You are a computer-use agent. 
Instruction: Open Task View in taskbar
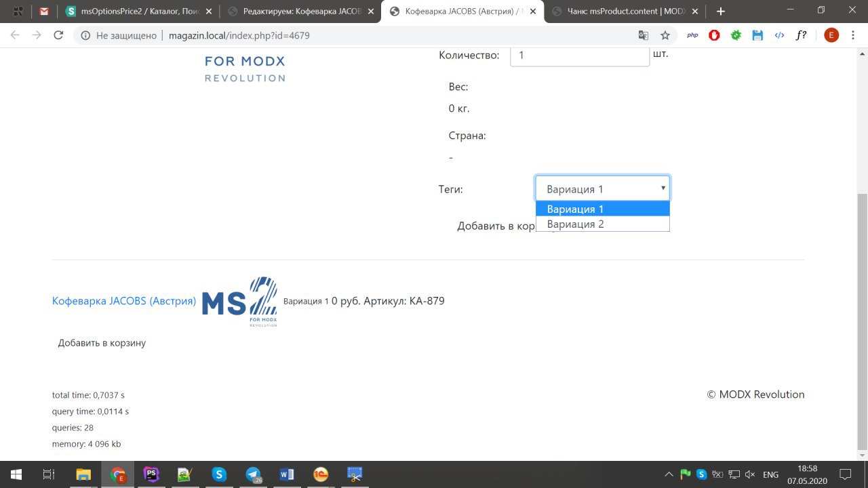click(48, 474)
